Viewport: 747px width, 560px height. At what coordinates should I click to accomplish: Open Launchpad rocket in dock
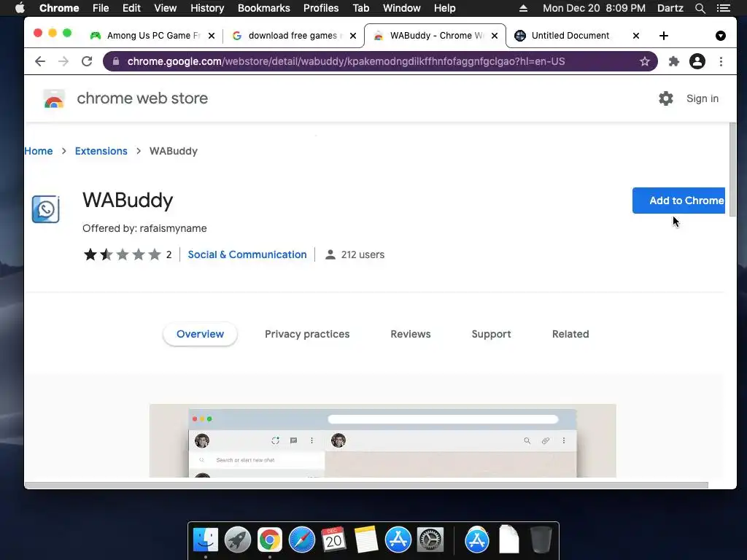click(x=238, y=540)
